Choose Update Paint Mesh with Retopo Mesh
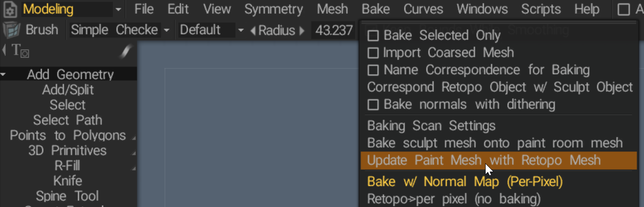Image resolution: width=644 pixels, height=207 pixels. click(x=484, y=160)
